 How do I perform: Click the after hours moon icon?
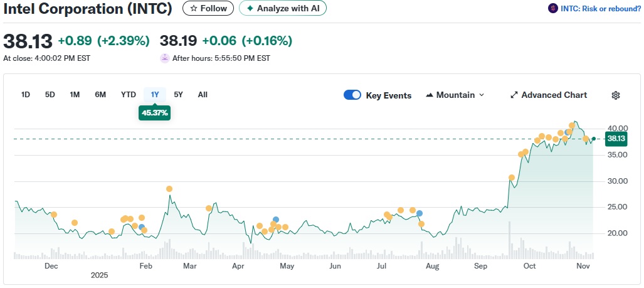coord(165,58)
